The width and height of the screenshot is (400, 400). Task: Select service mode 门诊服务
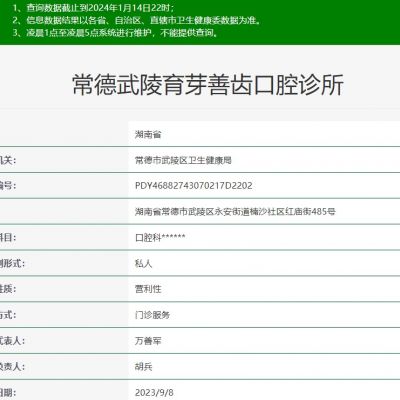coord(152,315)
